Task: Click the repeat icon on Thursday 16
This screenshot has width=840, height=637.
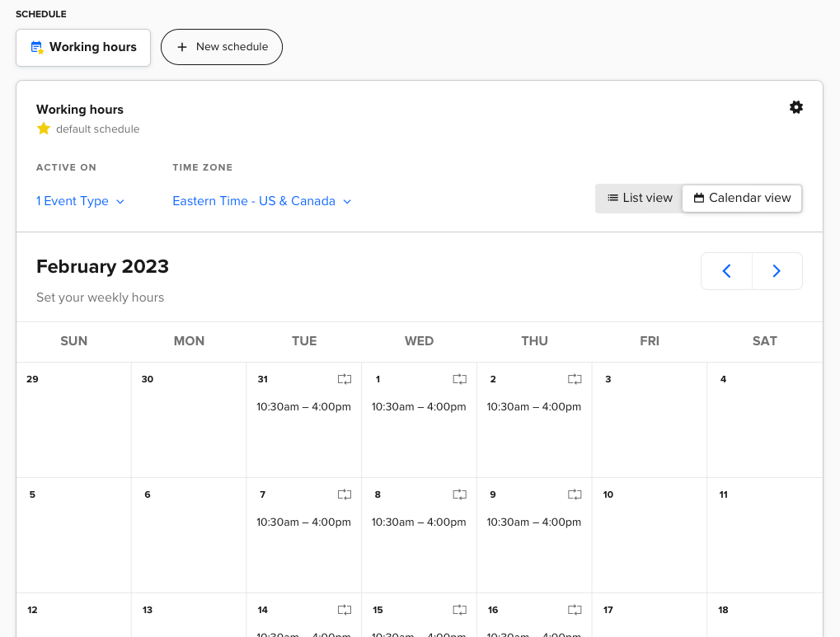Action: [575, 610]
